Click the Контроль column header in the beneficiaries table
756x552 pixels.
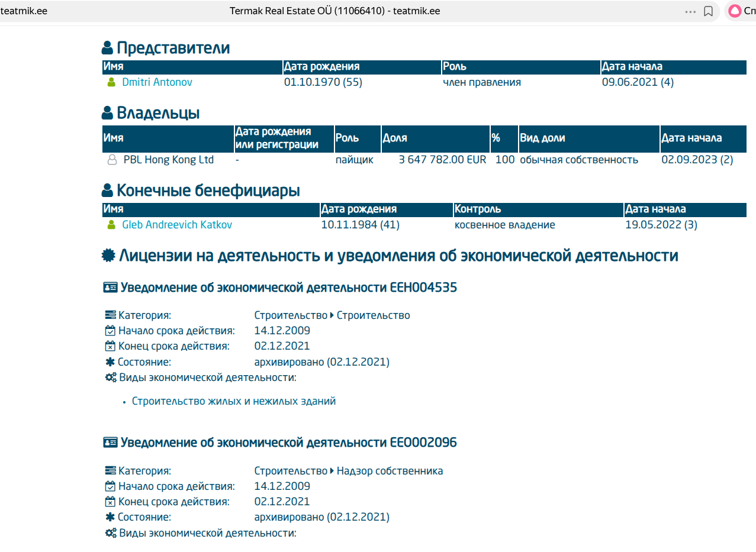(x=477, y=209)
